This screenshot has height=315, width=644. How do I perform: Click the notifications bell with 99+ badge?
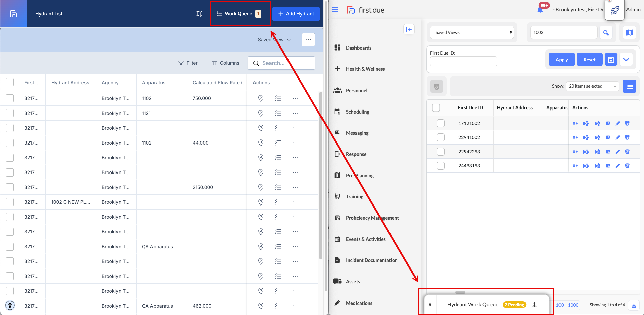click(x=540, y=10)
